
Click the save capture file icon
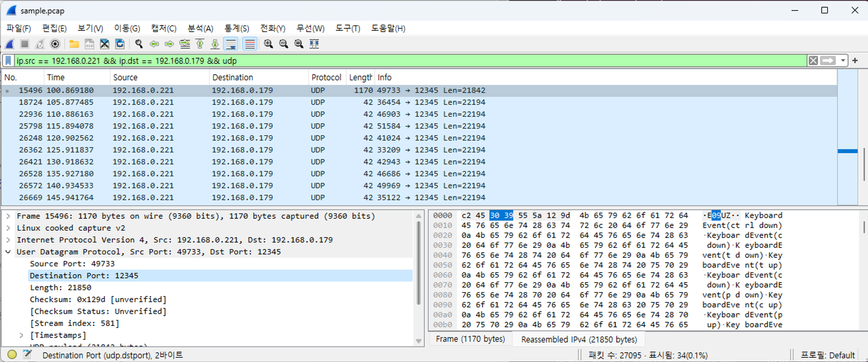click(89, 44)
